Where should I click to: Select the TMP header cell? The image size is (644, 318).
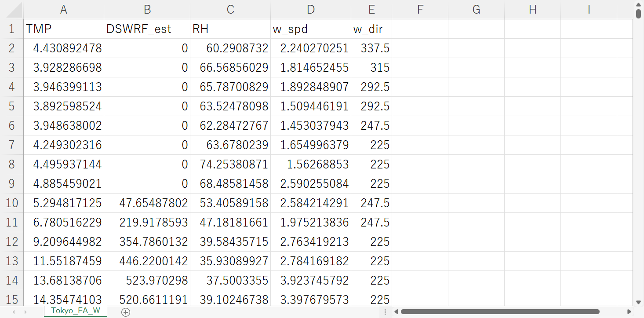pos(64,29)
